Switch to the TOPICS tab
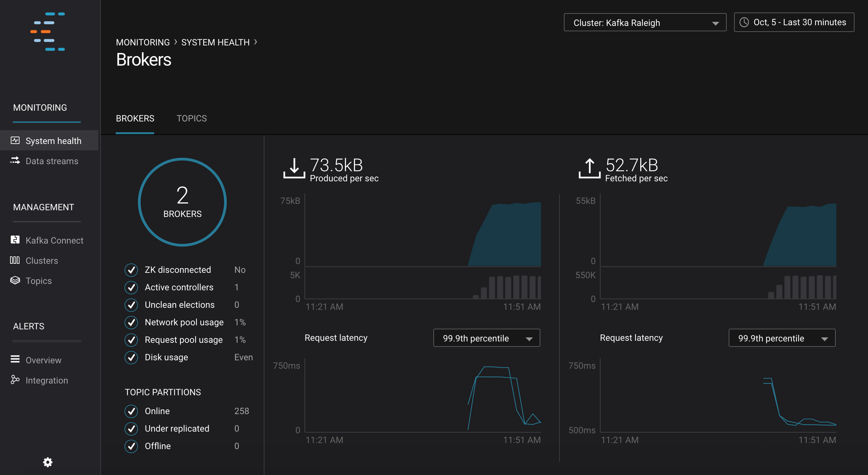Viewport: 868px width, 475px height. pos(191,118)
